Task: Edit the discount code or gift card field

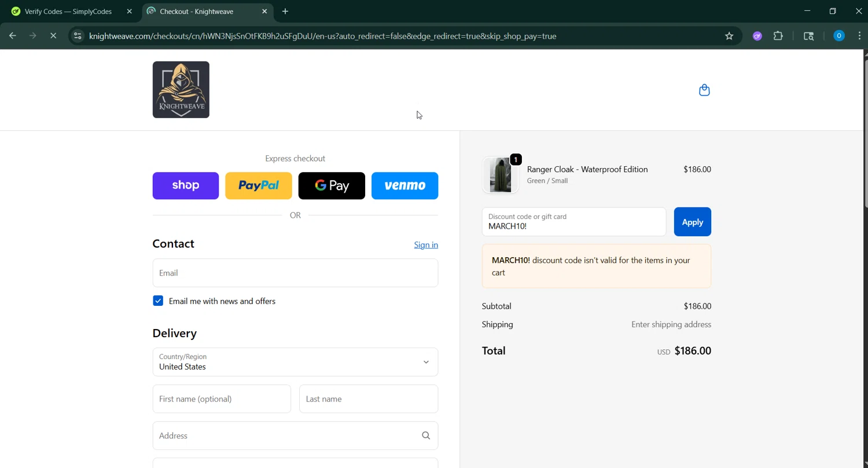Action: click(573, 222)
